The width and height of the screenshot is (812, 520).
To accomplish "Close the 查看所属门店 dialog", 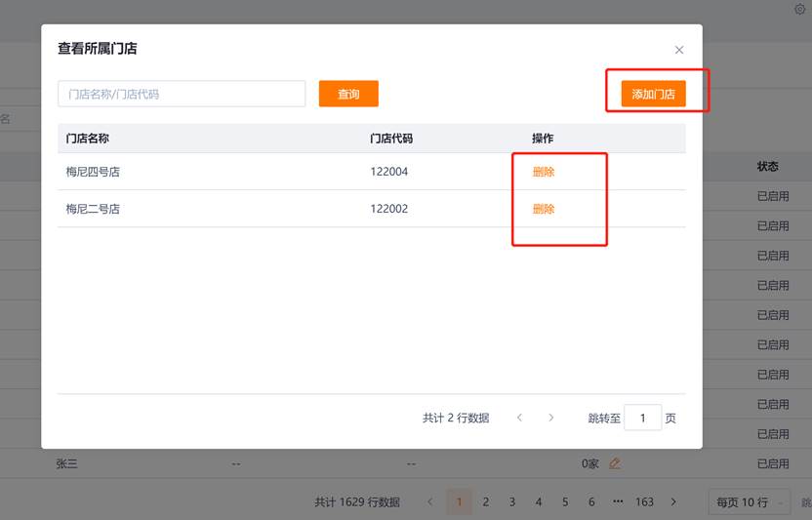I will click(x=679, y=50).
